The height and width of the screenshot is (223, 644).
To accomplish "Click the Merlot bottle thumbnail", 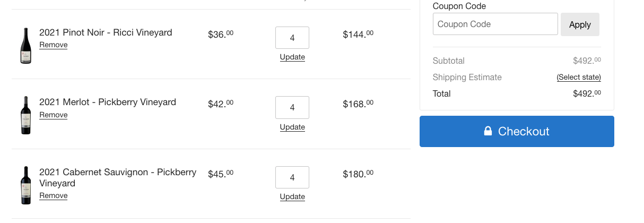I will click(x=25, y=115).
